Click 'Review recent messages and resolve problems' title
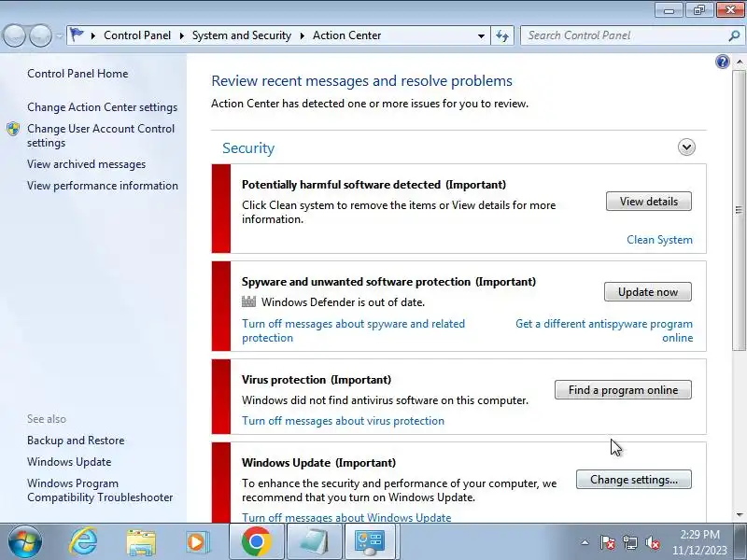This screenshot has width=747, height=560. tap(361, 81)
